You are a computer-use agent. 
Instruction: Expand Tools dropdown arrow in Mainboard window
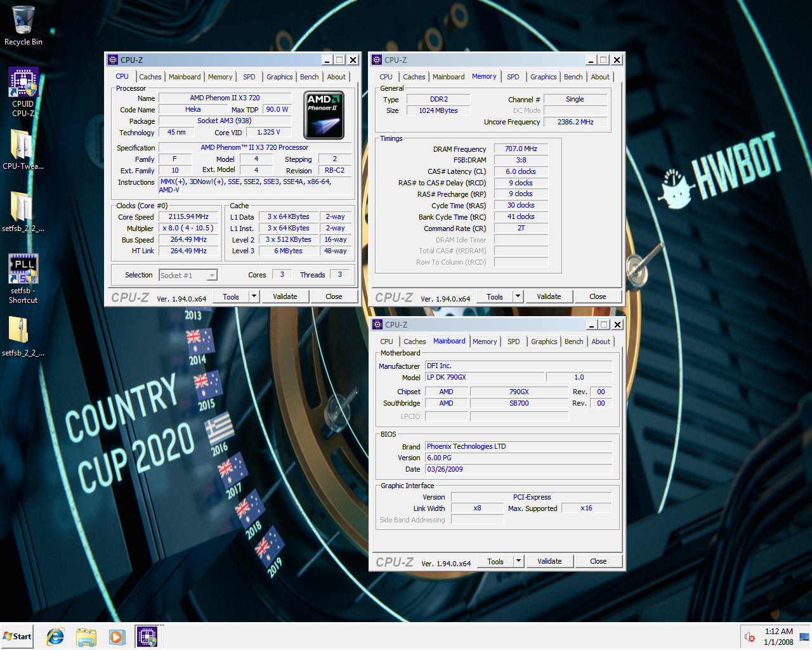click(518, 561)
